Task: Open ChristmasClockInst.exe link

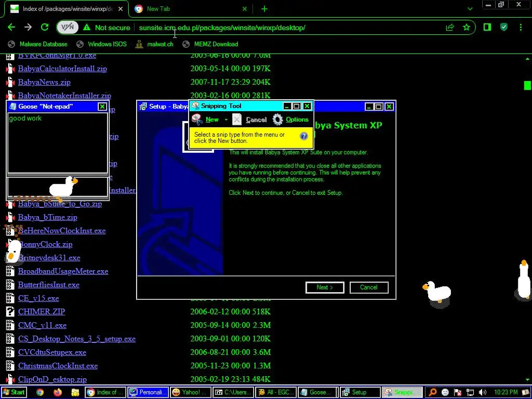Action: 58,366
